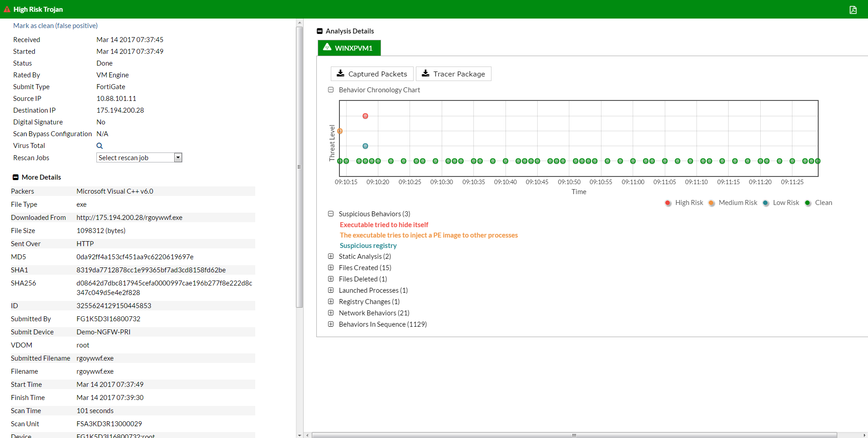Expand Registry Changes (1)
This screenshot has width=868, height=438.
pyautogui.click(x=331, y=301)
